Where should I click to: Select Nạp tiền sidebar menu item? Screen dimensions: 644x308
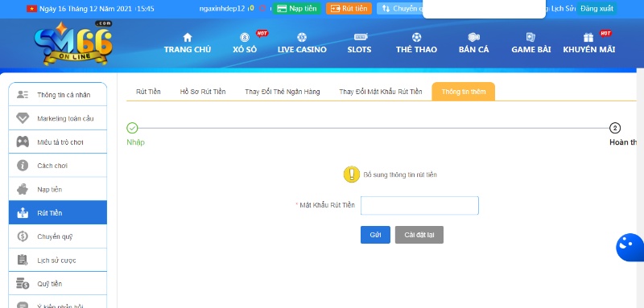click(57, 190)
